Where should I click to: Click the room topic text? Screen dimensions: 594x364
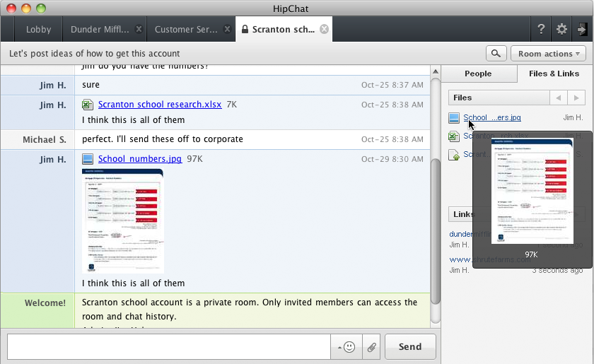pyautogui.click(x=94, y=54)
